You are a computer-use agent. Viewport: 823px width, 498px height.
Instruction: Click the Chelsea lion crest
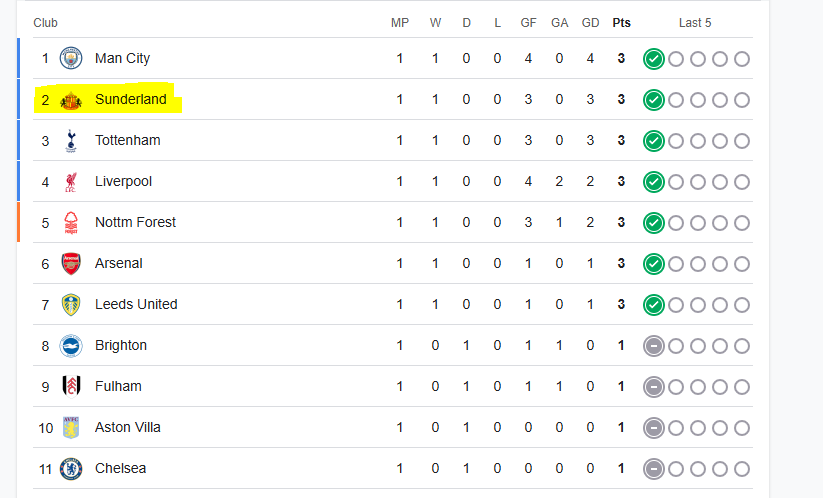pyautogui.click(x=71, y=469)
